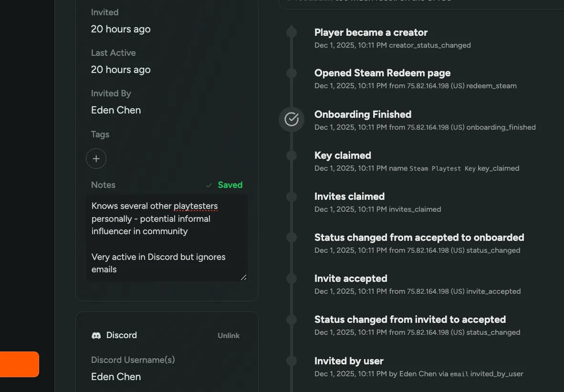Click the timeline dot for Invites claimed
Screen dimensions: 564x392
click(x=291, y=196)
